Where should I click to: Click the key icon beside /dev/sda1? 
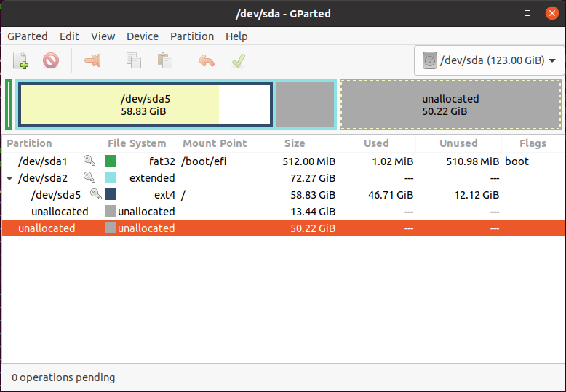pyautogui.click(x=89, y=161)
